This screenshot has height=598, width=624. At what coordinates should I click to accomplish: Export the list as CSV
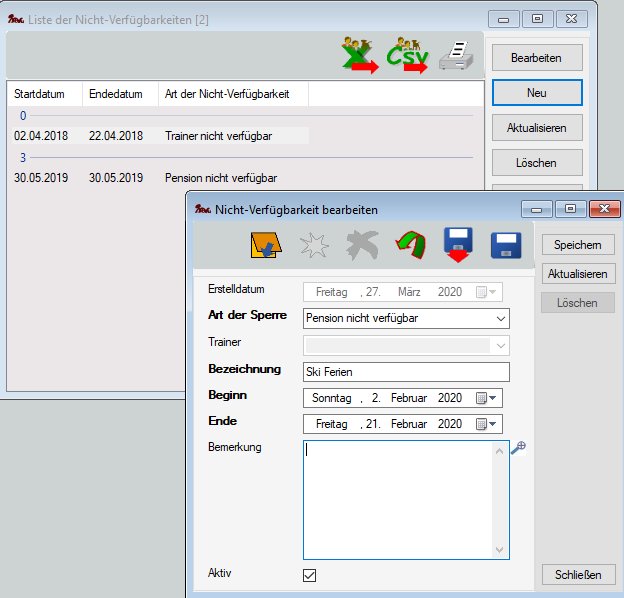[408, 55]
